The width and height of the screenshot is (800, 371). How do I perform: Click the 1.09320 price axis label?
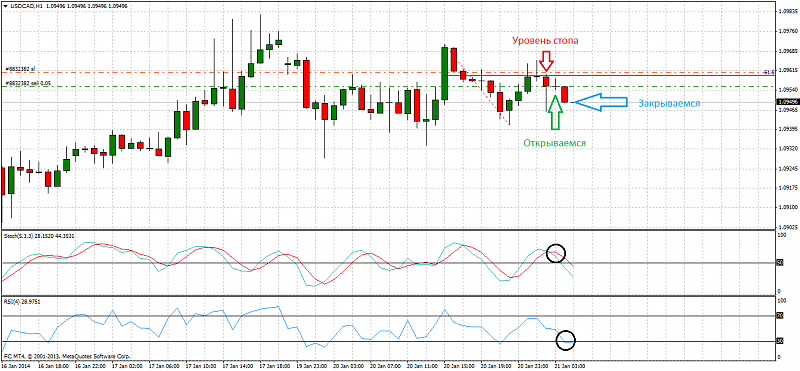[789, 149]
